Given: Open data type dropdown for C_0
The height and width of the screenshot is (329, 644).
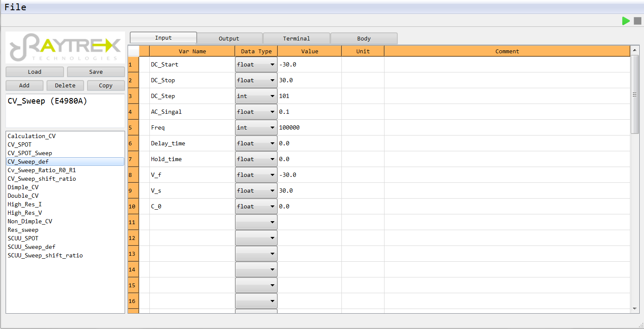Looking at the screenshot, I should click(x=256, y=206).
